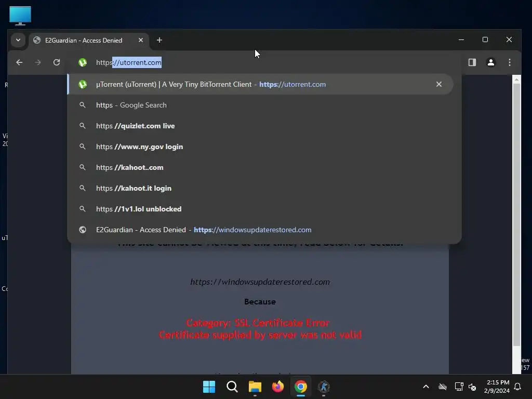
Task: Click the page vertical scrollbar thumb
Action: click(x=516, y=215)
